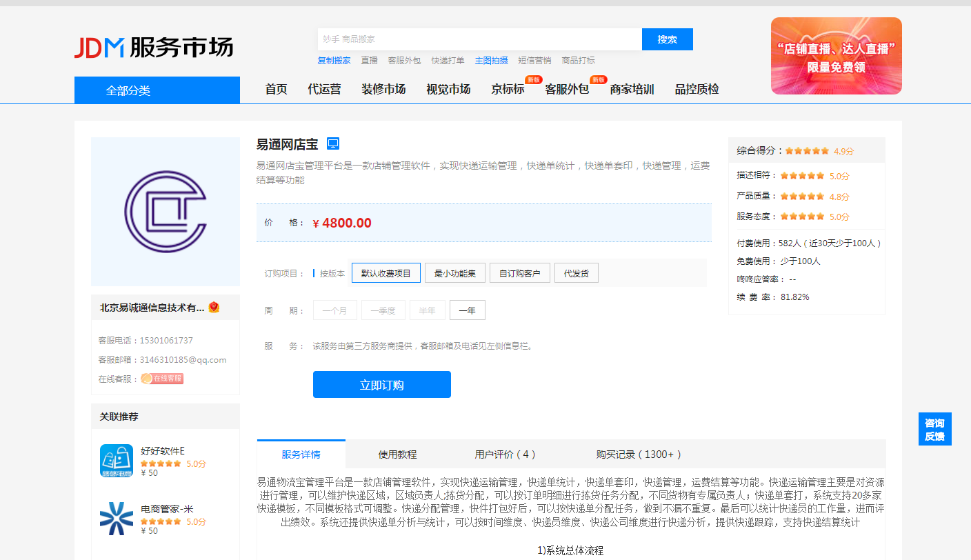Click the 易通网店宝 product title
The width and height of the screenshot is (971, 560).
click(x=288, y=144)
